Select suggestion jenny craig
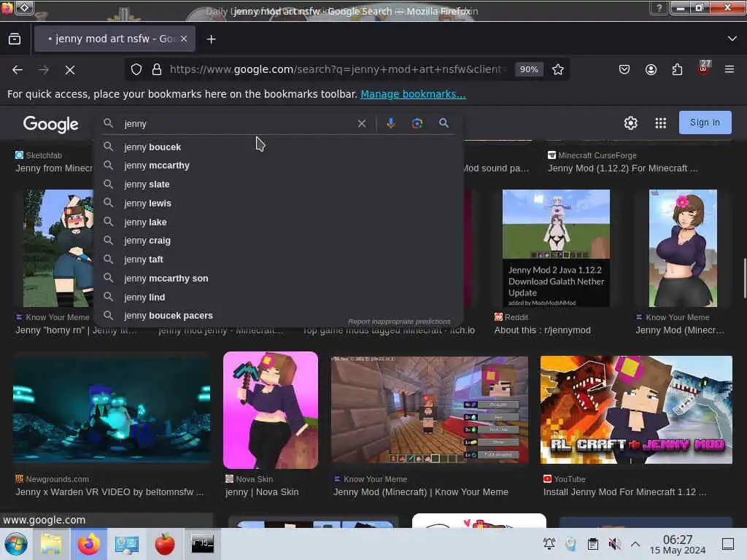Viewport: 747px width, 560px height. pyautogui.click(x=279, y=241)
